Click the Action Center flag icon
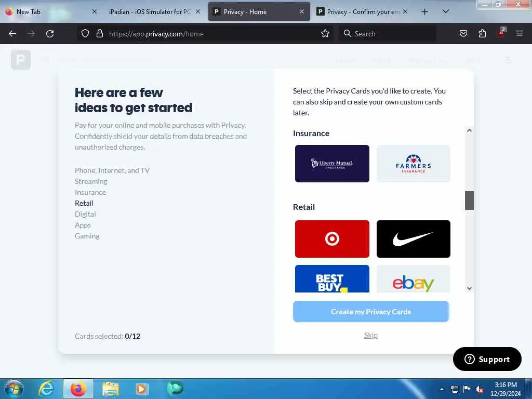Image resolution: width=532 pixels, height=399 pixels. (467, 389)
